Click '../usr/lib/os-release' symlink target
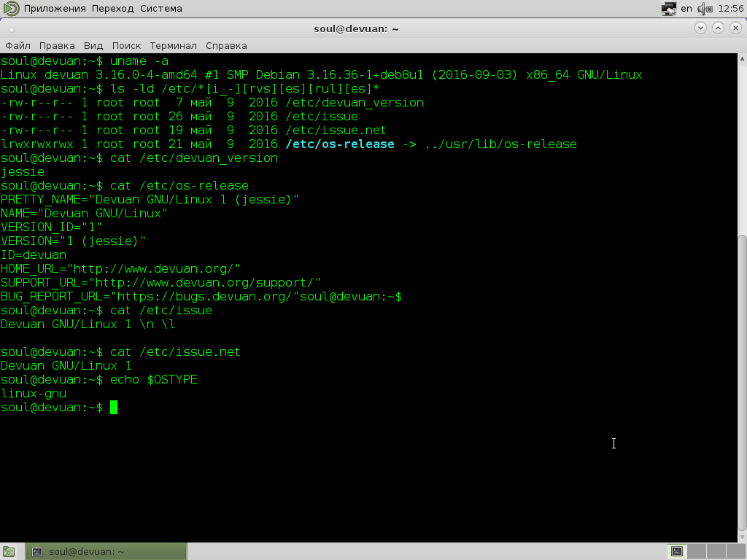 [500, 144]
